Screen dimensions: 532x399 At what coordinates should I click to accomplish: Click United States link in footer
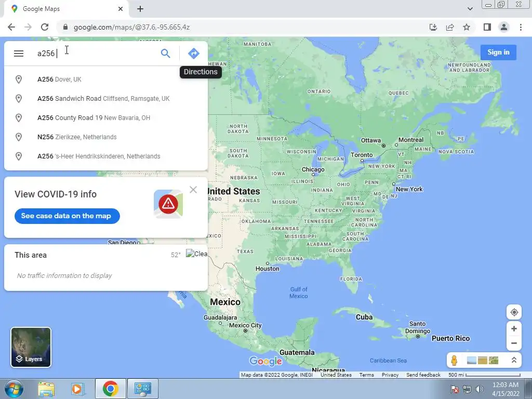pyautogui.click(x=336, y=375)
